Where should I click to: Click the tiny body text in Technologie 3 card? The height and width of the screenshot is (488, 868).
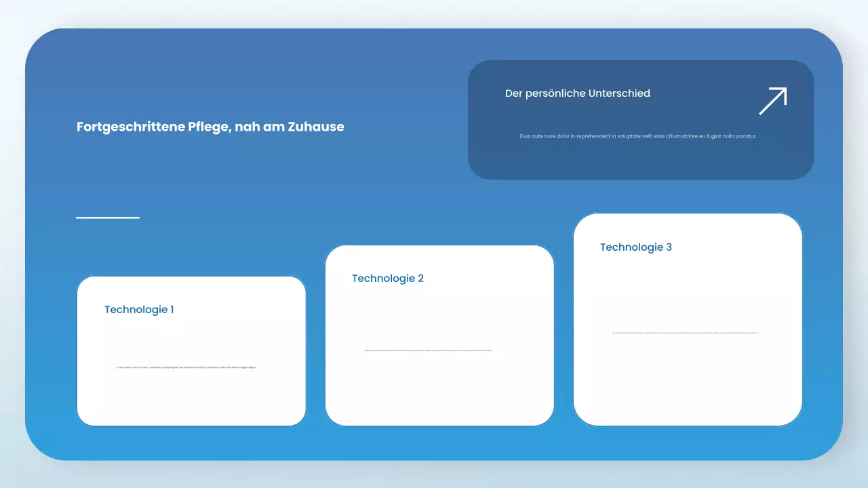pos(685,333)
